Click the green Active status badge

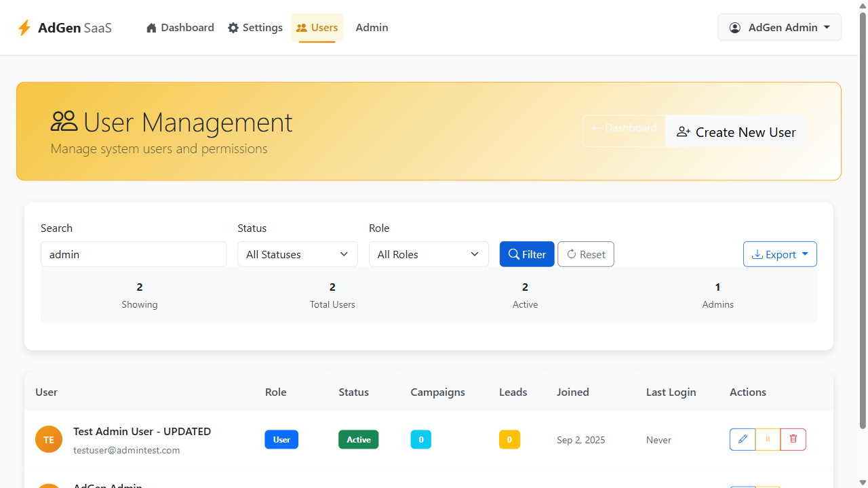(x=359, y=439)
